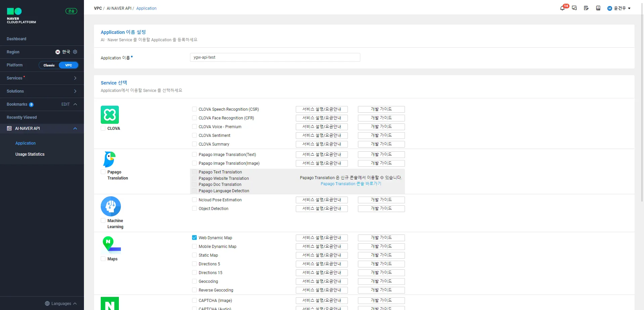Switch platform toggle to Classic
This screenshot has width=644, height=310.
click(49, 65)
